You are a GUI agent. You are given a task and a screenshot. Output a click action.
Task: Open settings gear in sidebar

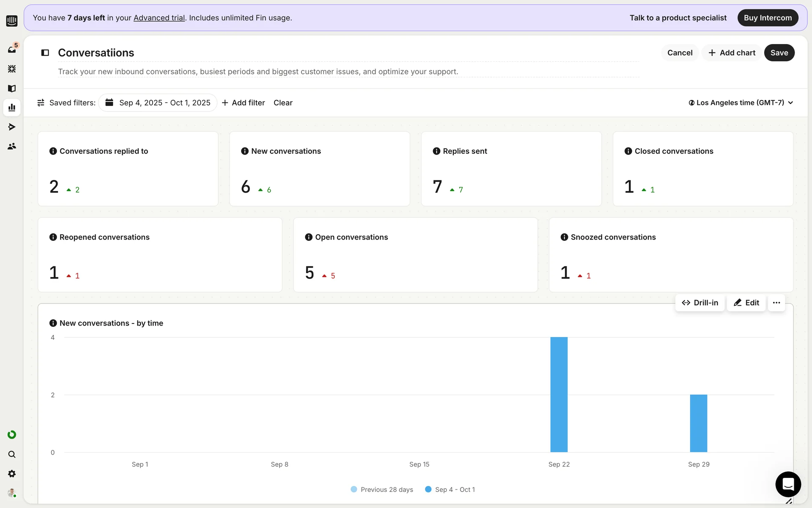click(x=12, y=474)
